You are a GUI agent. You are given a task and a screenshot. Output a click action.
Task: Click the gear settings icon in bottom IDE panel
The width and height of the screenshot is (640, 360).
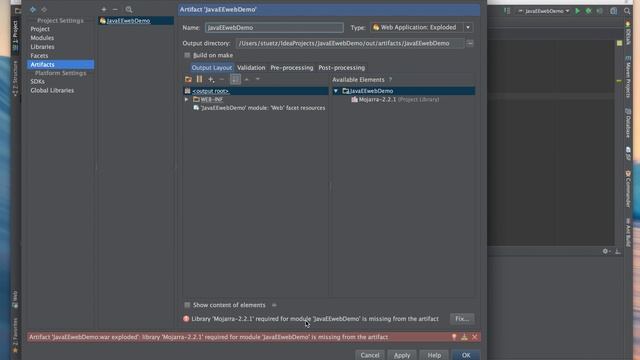tap(605, 251)
